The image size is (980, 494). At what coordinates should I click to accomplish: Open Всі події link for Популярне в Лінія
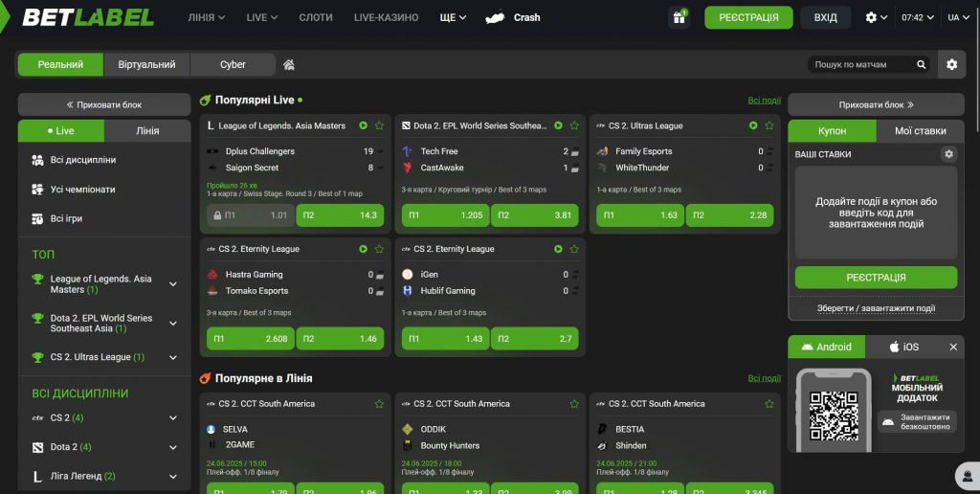(765, 378)
